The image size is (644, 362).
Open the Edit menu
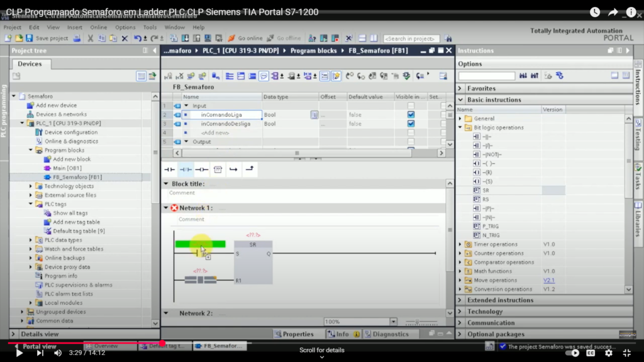34,27
